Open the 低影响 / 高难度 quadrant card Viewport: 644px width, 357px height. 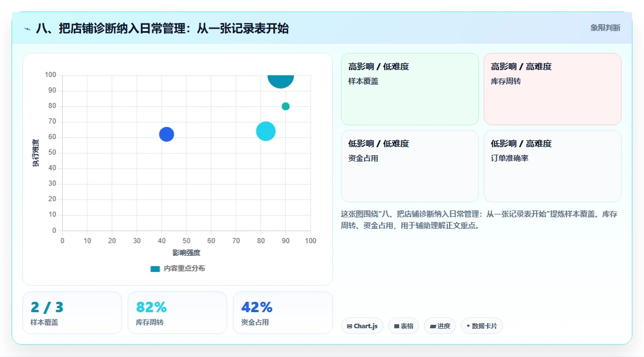click(553, 166)
